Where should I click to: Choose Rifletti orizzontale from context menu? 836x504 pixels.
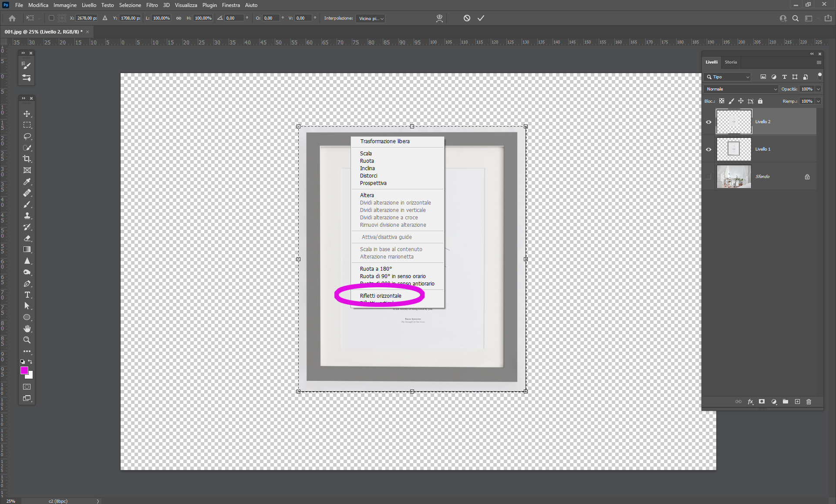pos(381,296)
